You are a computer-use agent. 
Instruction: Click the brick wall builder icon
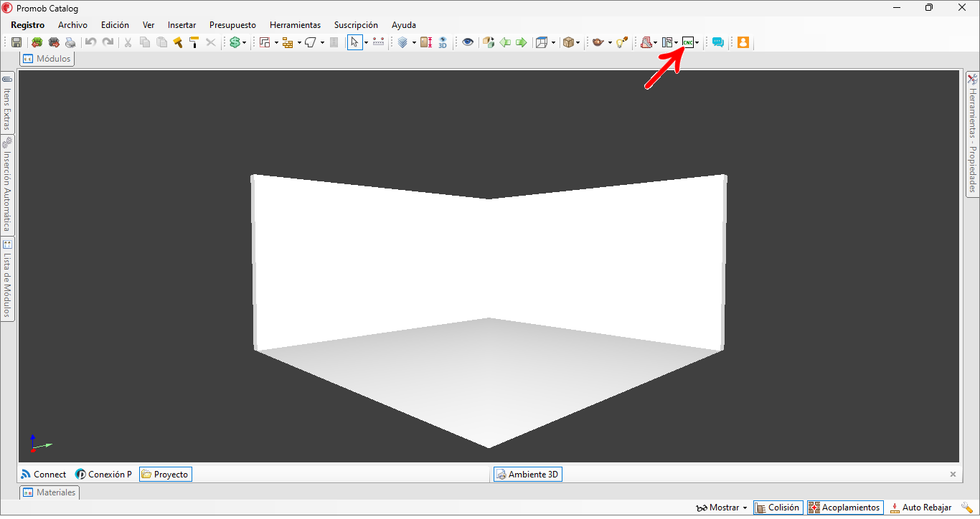(288, 42)
